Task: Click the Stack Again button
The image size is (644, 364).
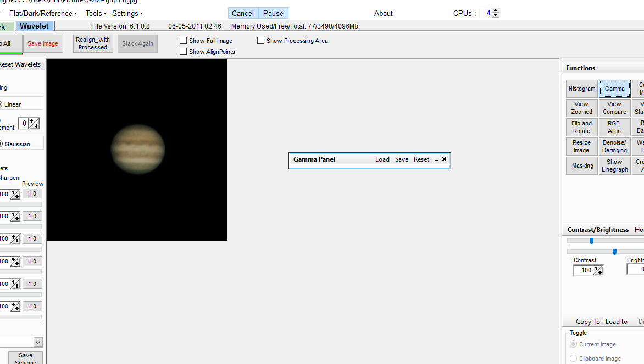Action: coord(137,43)
